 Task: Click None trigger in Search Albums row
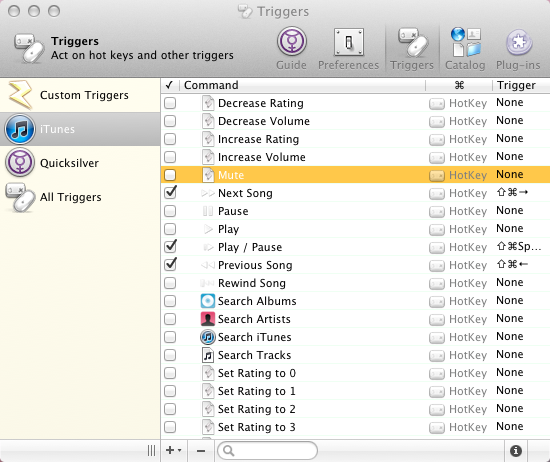(x=510, y=301)
